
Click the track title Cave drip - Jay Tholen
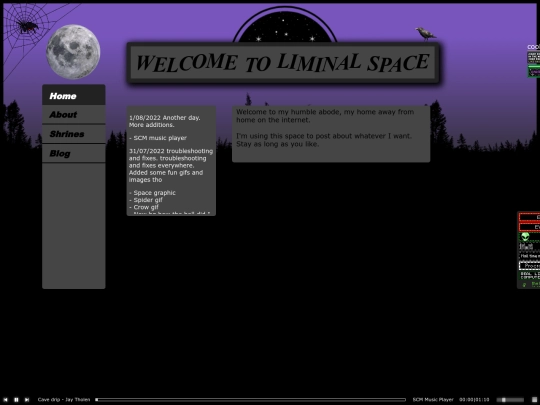(x=64, y=399)
